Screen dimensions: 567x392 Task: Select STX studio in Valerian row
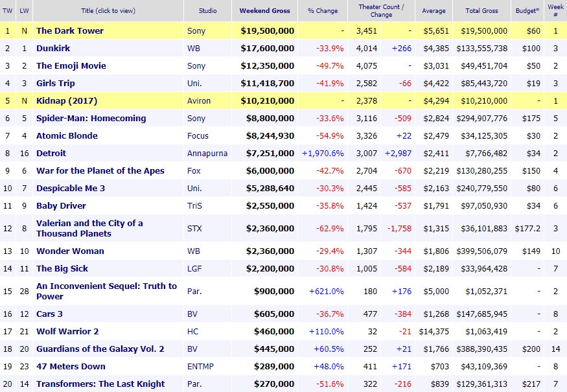pyautogui.click(x=194, y=228)
